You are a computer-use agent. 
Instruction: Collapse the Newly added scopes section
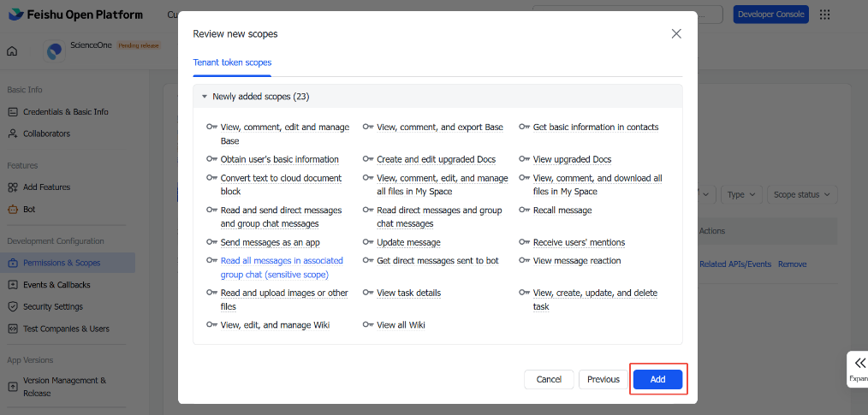205,97
